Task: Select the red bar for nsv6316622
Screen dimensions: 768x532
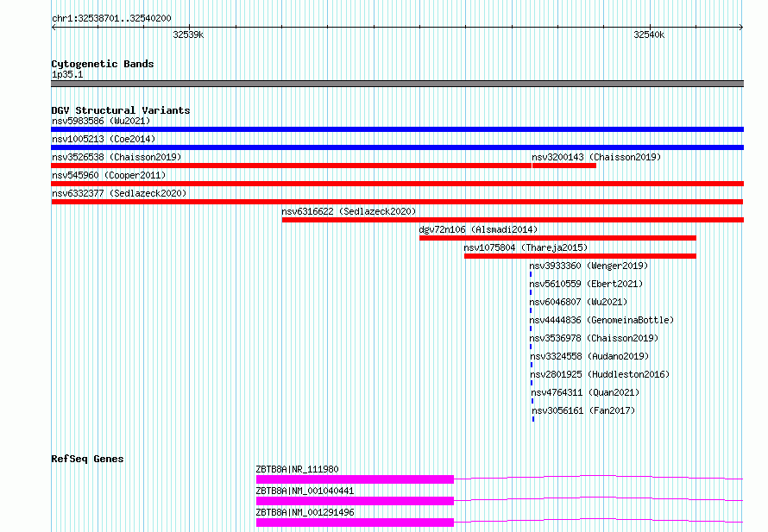Action: tap(513, 220)
